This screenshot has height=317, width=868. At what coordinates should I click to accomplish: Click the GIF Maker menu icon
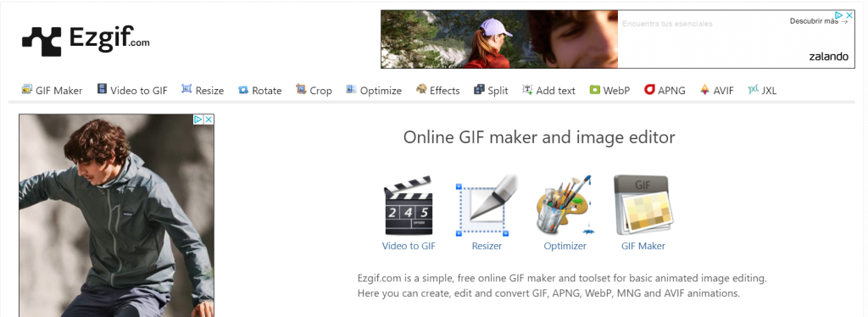26,89
